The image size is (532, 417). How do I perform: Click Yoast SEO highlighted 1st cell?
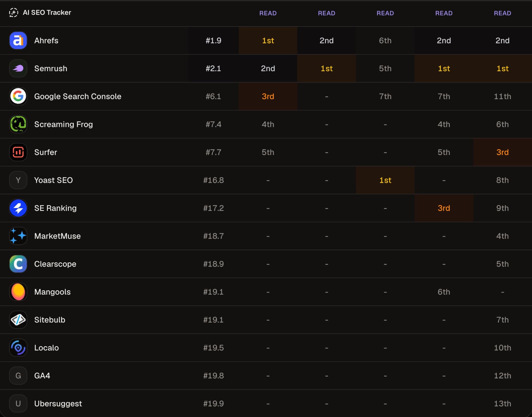(385, 180)
